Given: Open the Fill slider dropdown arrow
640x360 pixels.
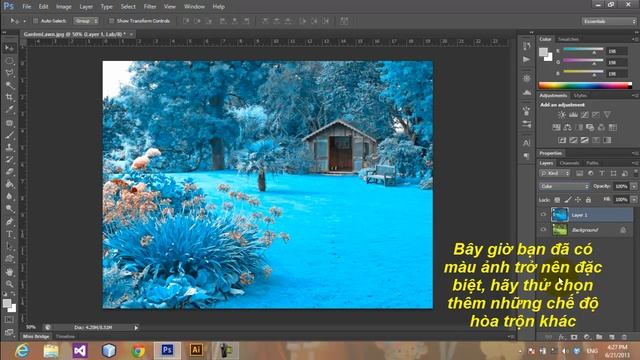Looking at the screenshot, I should point(634,200).
